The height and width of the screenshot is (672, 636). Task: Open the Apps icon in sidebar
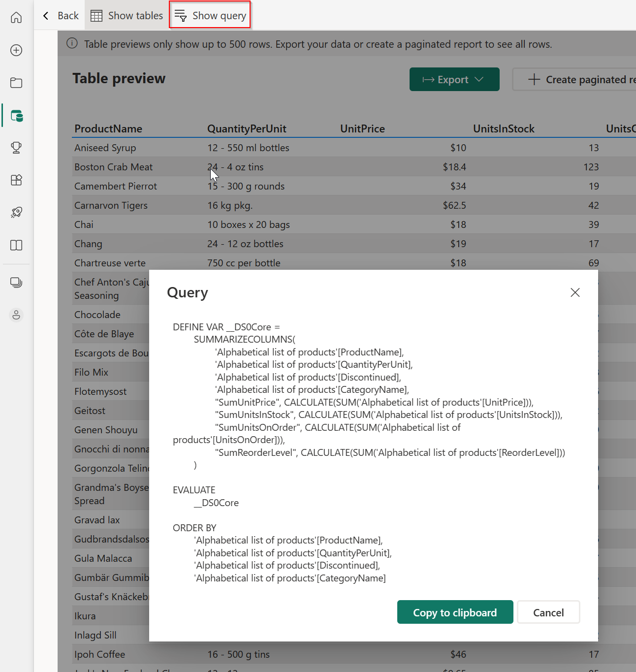(16, 180)
